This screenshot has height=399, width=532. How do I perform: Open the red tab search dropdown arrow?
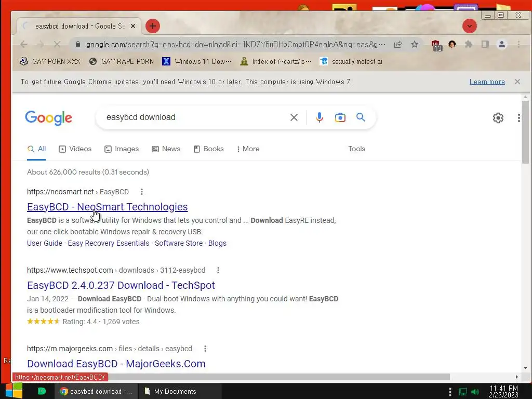coord(470,26)
